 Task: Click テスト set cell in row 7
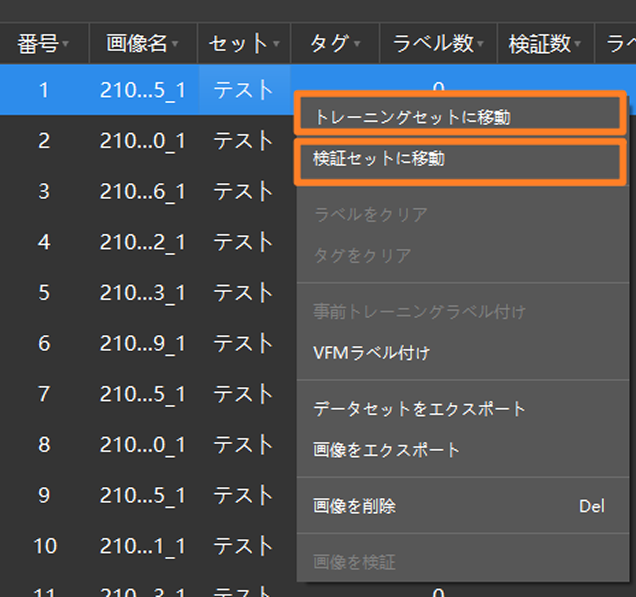[243, 394]
